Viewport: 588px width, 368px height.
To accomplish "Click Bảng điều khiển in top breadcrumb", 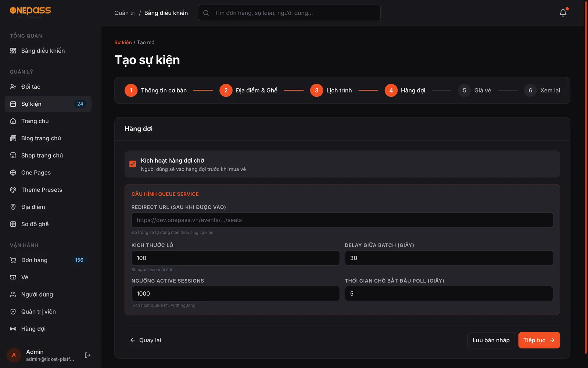I will tap(166, 13).
